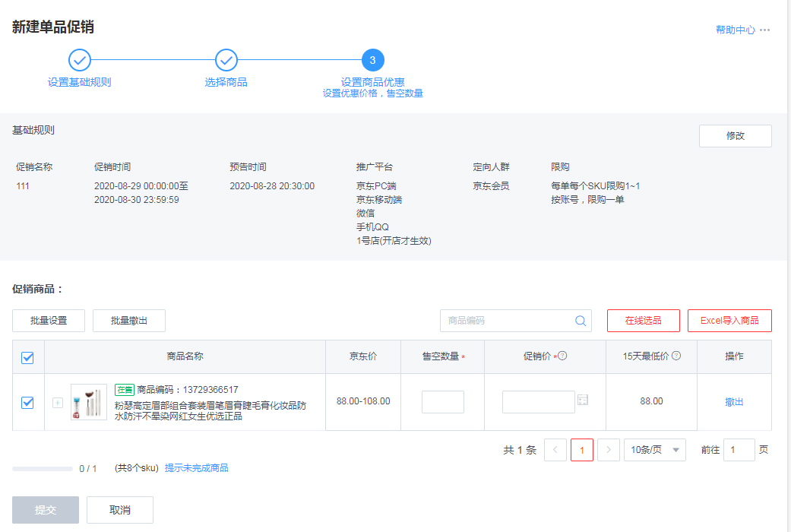Click the more options ellipsis icon top right

(765, 30)
